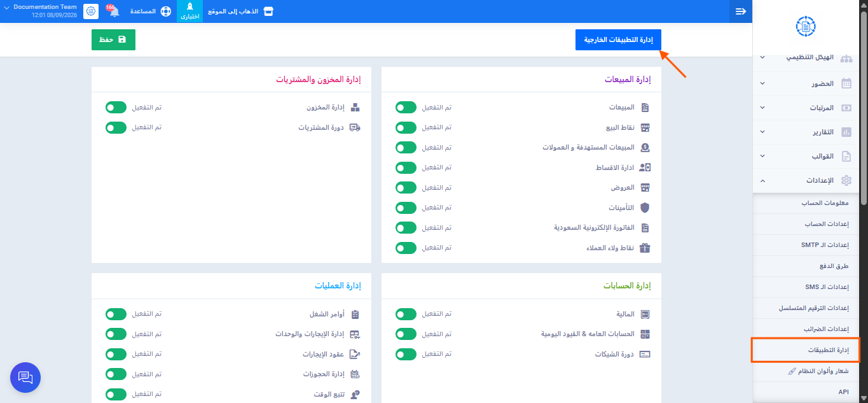
Task: Open the floating chat bubble icon
Action: (25, 378)
